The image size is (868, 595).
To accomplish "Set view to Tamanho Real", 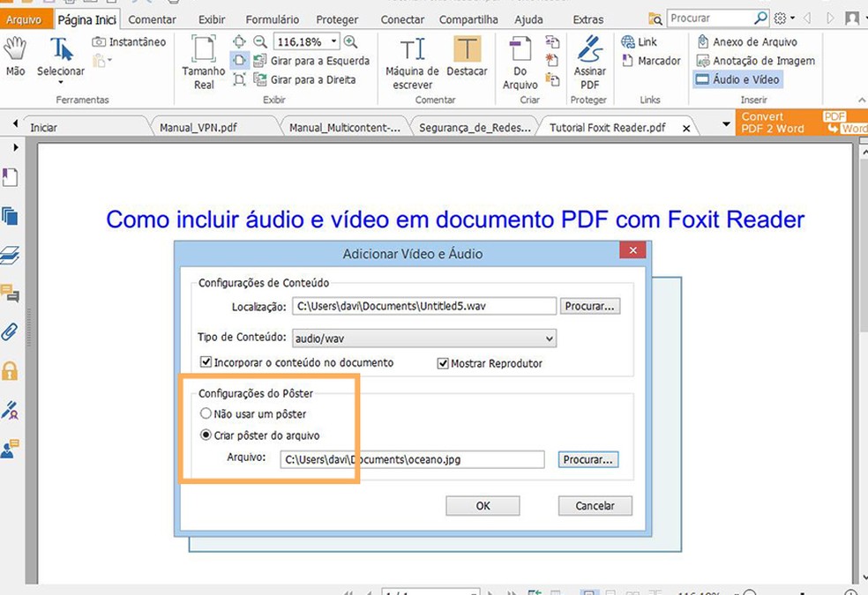I will (203, 62).
